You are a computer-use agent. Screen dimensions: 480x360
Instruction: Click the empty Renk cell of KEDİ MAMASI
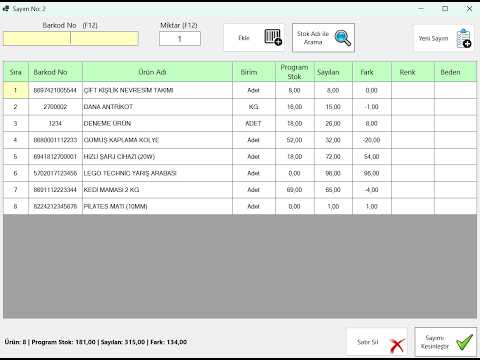pos(413,190)
